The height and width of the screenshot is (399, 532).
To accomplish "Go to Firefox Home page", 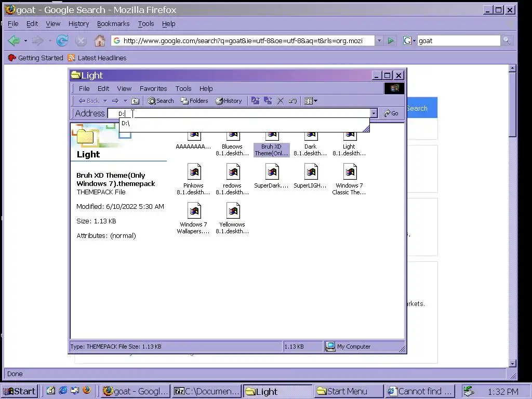I will (x=100, y=41).
